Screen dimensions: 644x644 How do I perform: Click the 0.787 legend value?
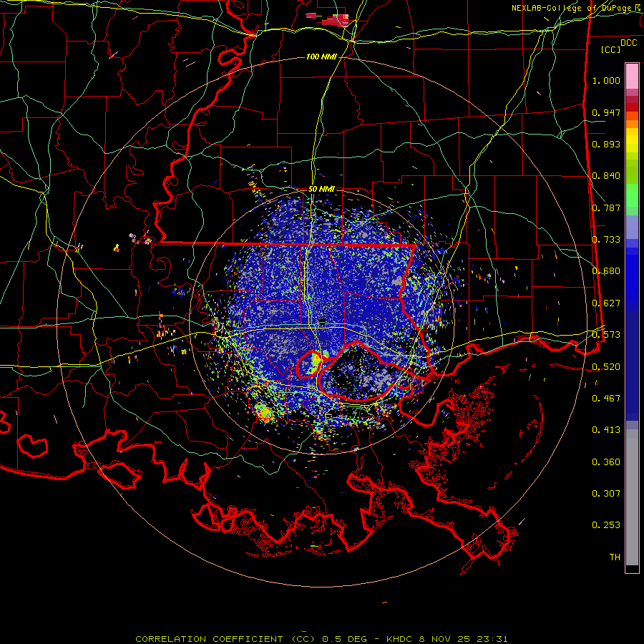point(606,208)
